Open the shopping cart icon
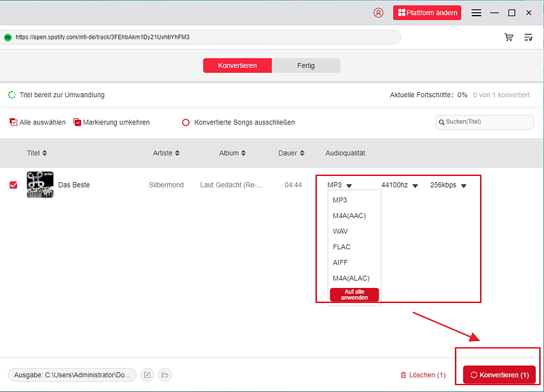The width and height of the screenshot is (544, 392). [509, 37]
